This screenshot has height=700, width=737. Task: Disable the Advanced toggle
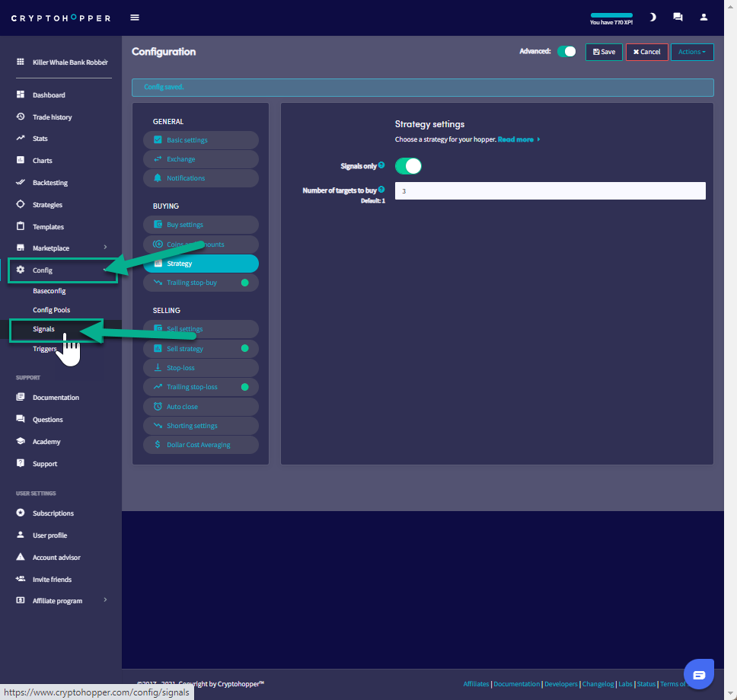566,52
